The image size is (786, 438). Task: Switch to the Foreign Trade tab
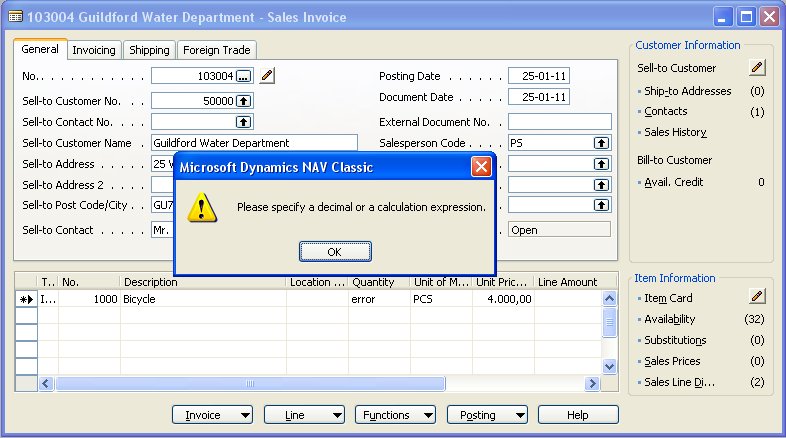tap(217, 50)
